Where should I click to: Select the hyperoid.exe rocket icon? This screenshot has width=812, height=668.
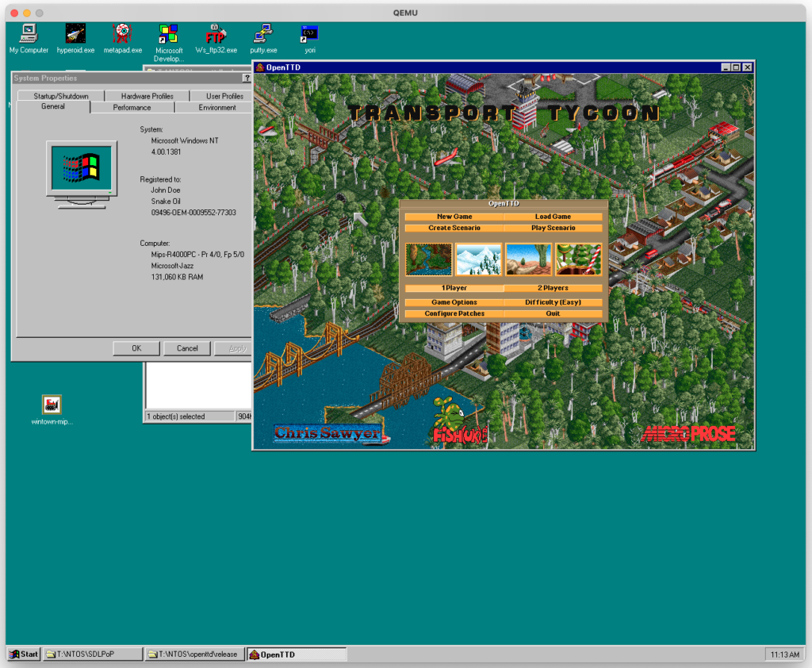75,34
